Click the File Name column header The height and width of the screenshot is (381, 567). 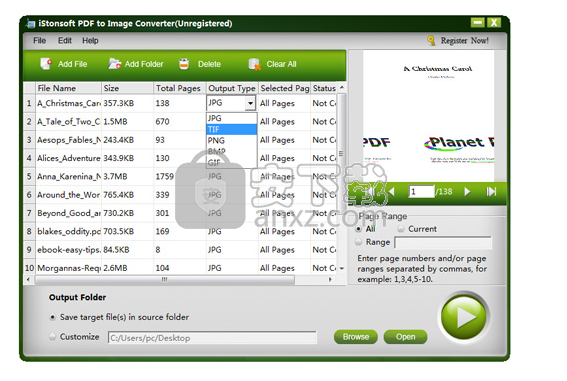[x=68, y=88]
